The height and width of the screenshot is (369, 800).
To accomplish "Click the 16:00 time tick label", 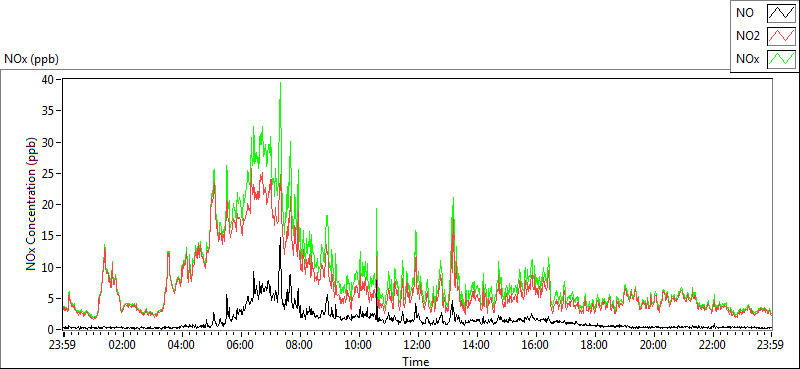I will (536, 345).
